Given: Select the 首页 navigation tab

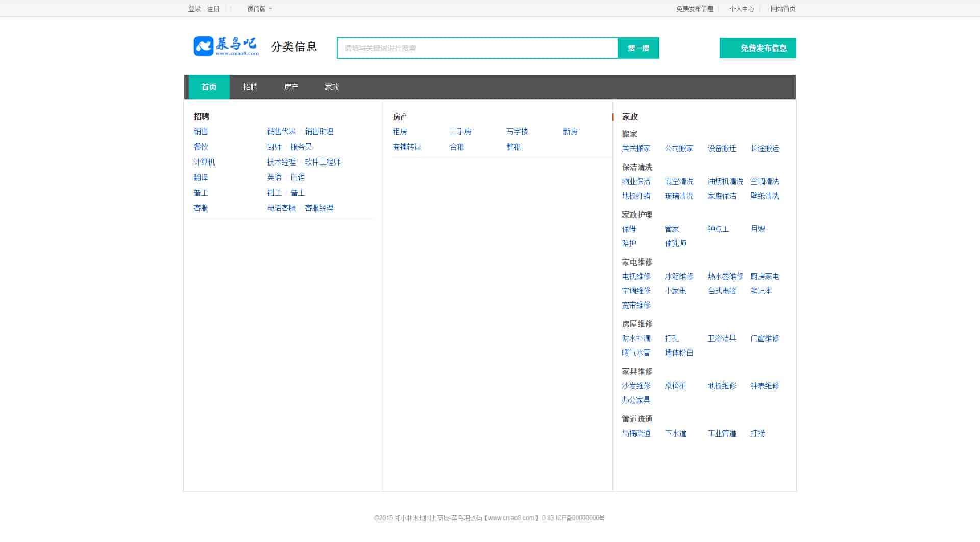Looking at the screenshot, I should point(209,87).
